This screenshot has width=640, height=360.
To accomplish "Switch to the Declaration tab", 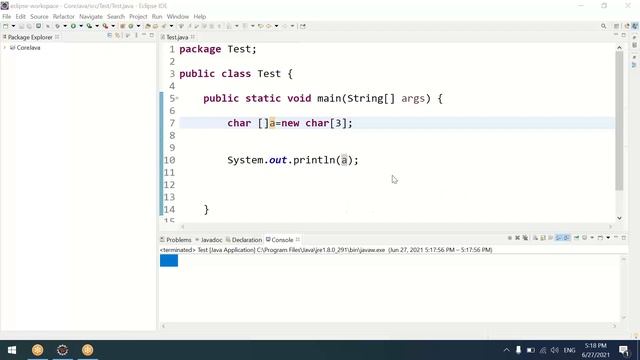I will (x=244, y=240).
